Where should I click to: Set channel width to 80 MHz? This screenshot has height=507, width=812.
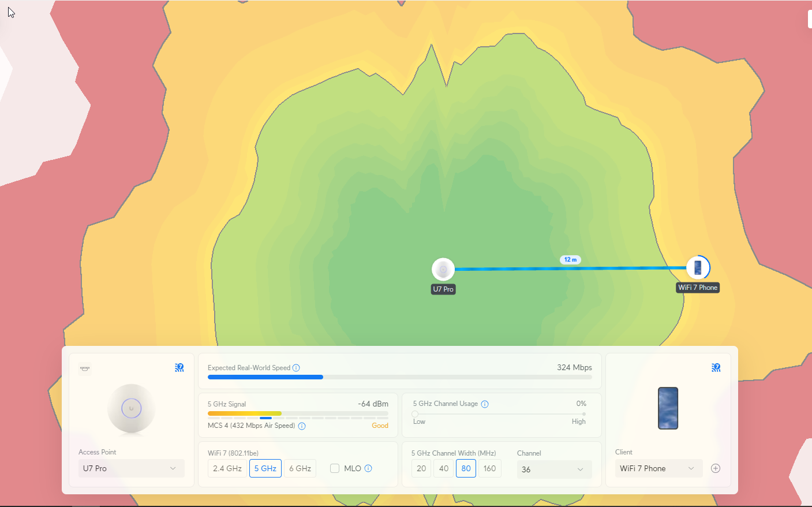466,468
